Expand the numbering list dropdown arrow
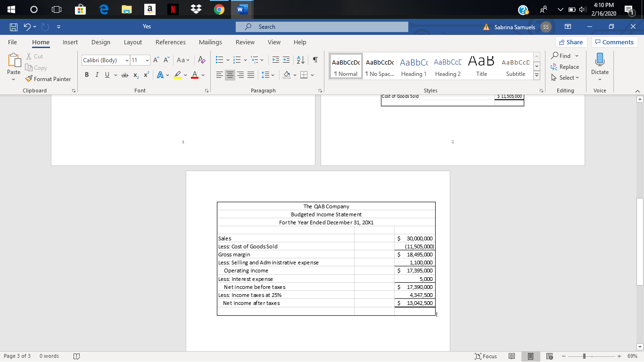 (x=246, y=60)
